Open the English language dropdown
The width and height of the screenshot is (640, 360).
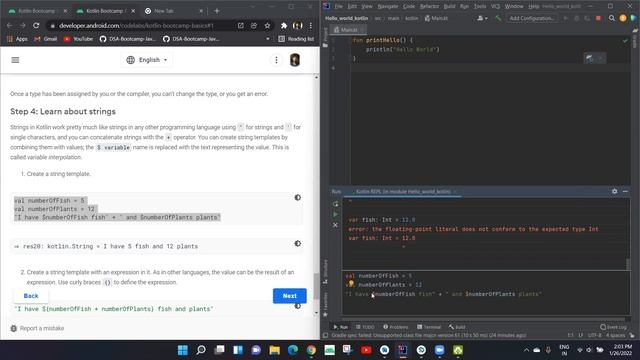pos(147,60)
